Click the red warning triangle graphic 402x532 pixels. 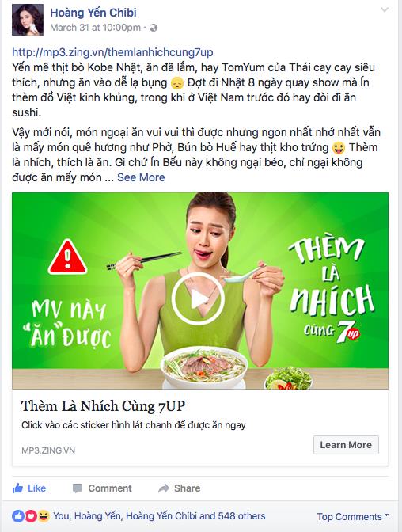pos(68,257)
